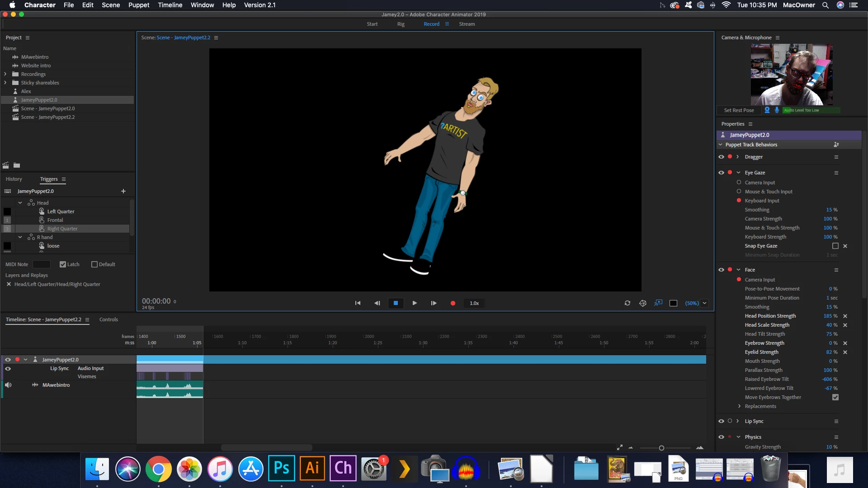
Task: Toggle camera input icon beside Set Rest Pose
Action: pyautogui.click(x=767, y=110)
